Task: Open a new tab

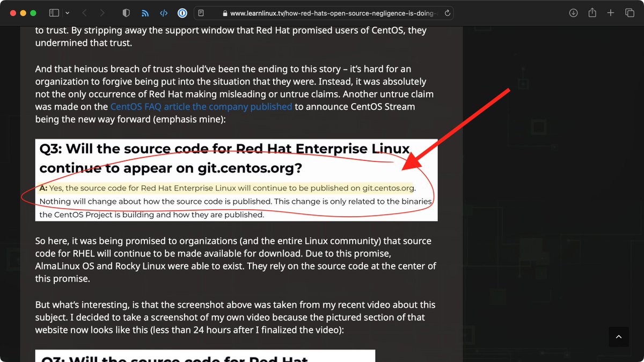Action: (x=611, y=13)
